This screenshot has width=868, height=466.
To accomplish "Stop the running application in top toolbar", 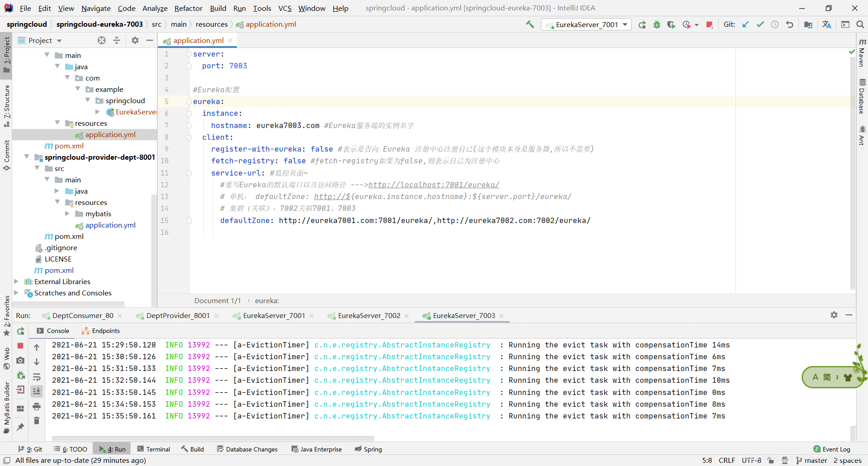I will [x=709, y=24].
